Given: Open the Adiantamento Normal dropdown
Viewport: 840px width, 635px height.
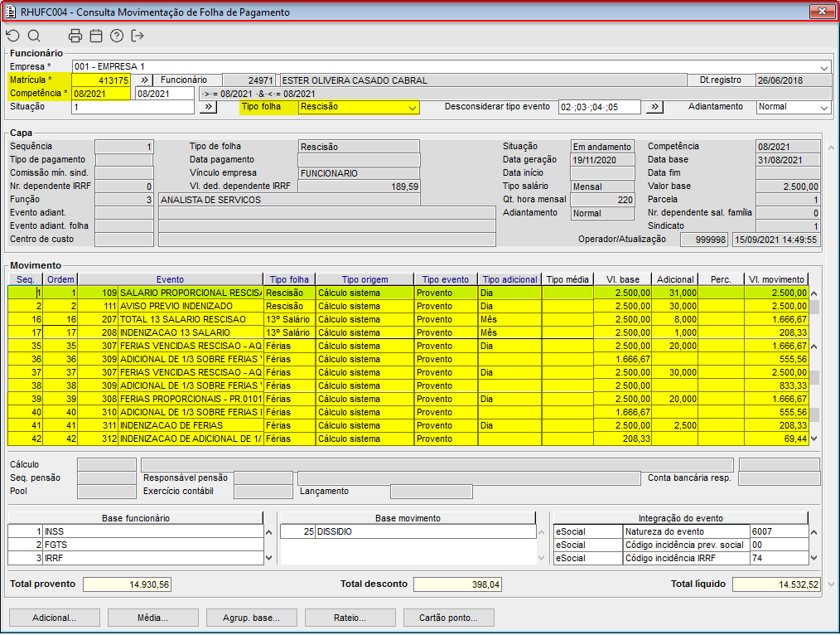Looking at the screenshot, I should click(823, 108).
